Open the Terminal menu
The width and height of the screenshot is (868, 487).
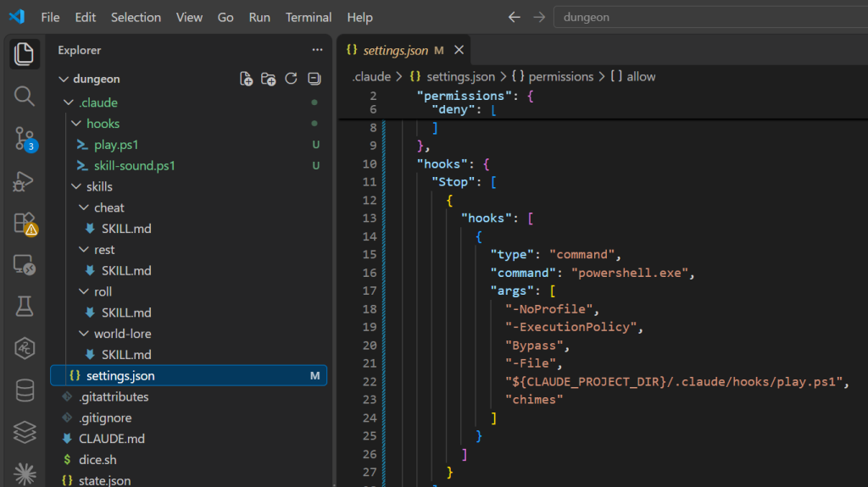[309, 17]
